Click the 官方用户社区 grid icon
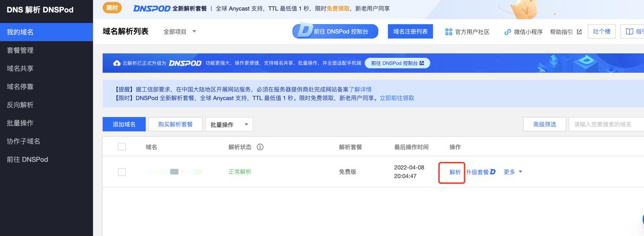Image resolution: width=644 pixels, height=236 pixels. click(x=449, y=32)
